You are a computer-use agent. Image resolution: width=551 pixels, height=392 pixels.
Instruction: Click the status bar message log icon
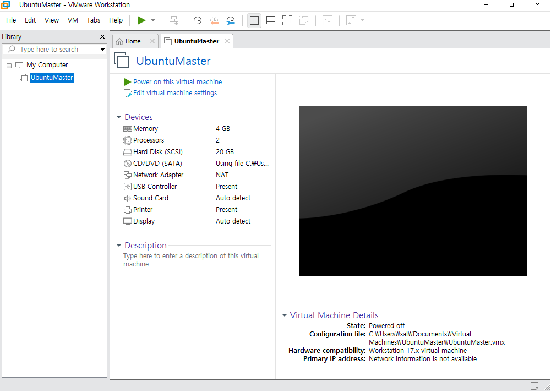point(534,386)
